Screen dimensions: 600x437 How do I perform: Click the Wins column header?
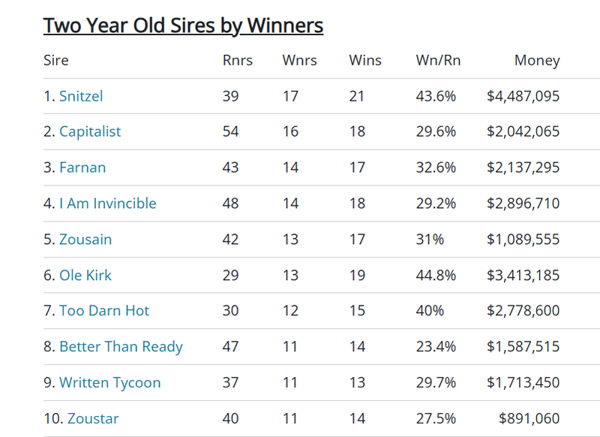pos(365,60)
